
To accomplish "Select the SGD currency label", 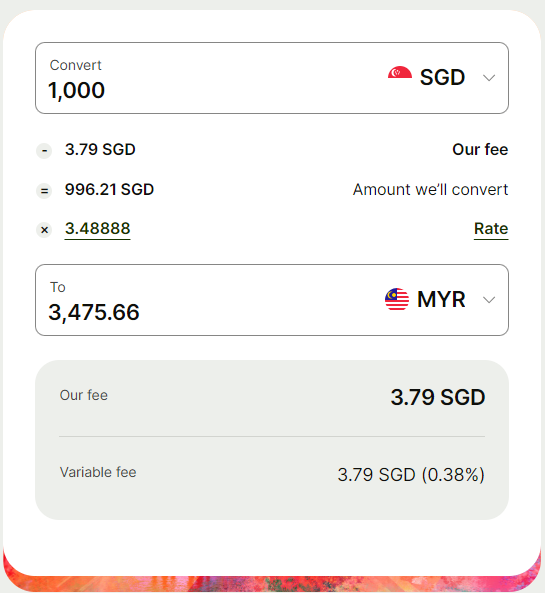I will pyautogui.click(x=442, y=78).
